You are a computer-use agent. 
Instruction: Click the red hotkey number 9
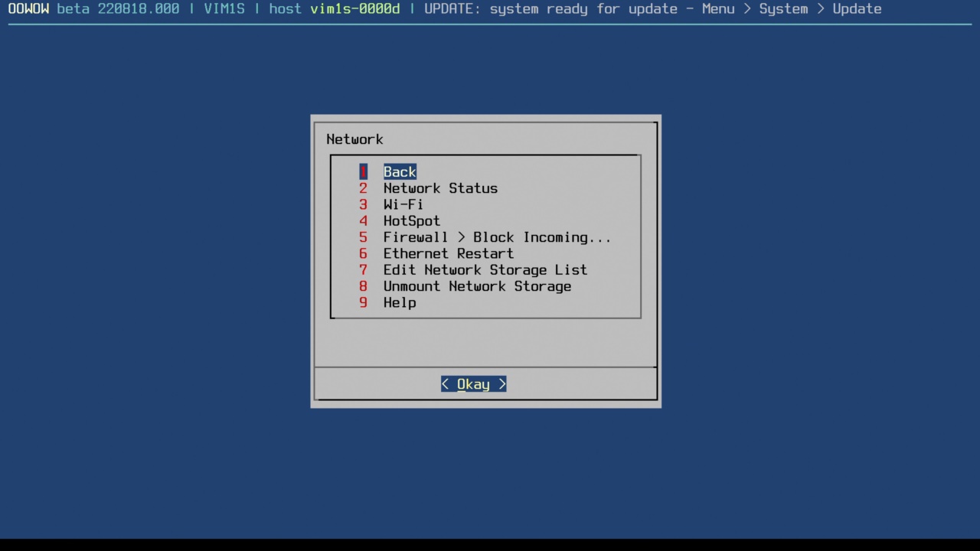pos(363,303)
